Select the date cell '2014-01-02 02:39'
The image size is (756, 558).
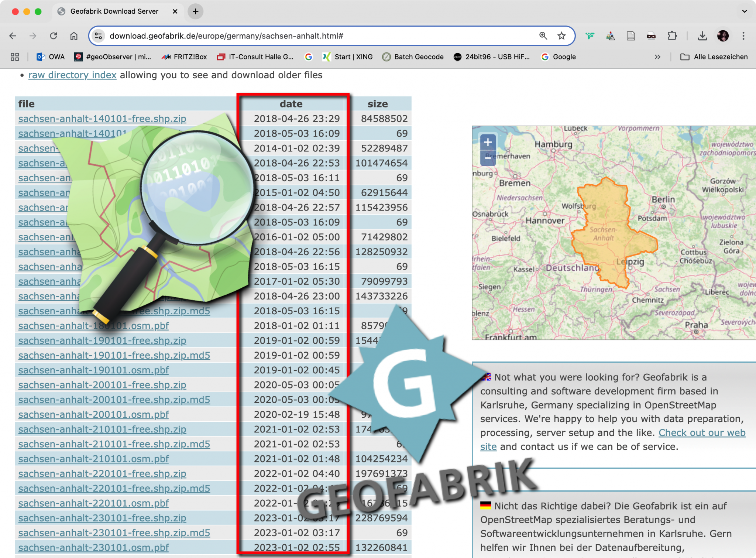[297, 148]
